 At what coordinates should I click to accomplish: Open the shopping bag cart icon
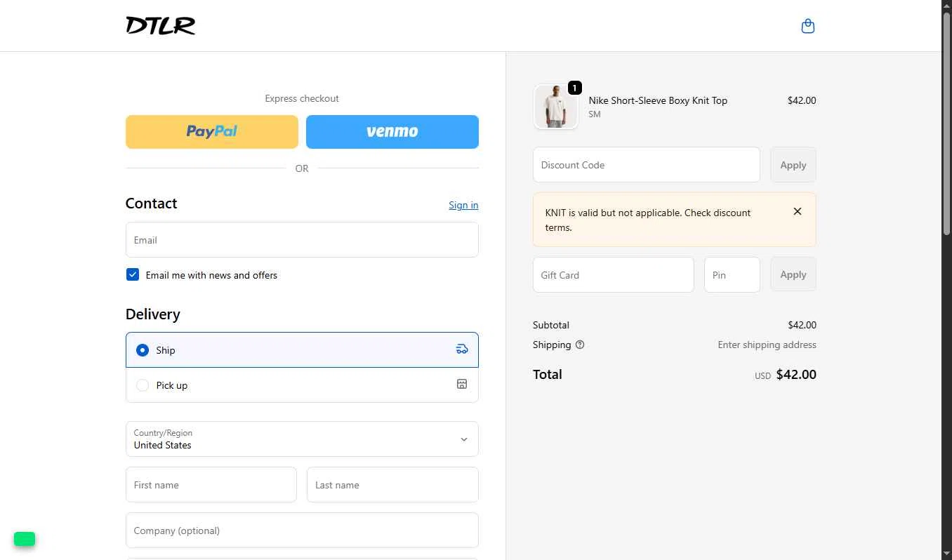pyautogui.click(x=808, y=26)
